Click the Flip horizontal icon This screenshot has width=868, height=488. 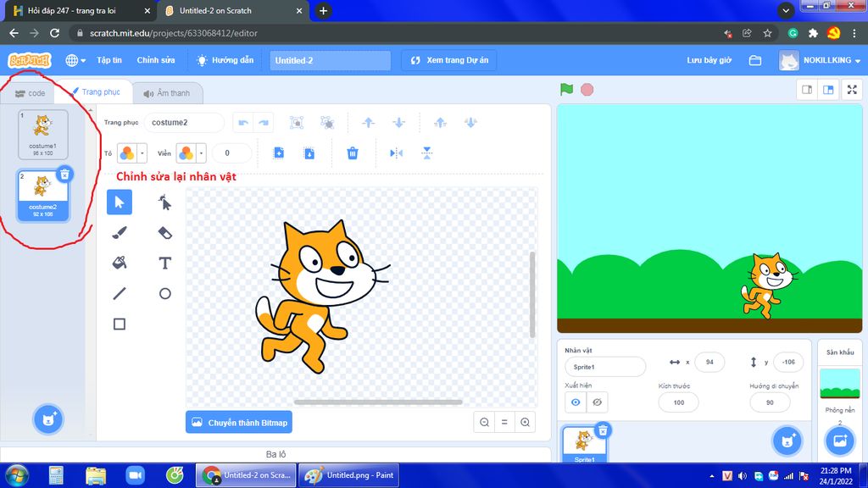tap(396, 152)
